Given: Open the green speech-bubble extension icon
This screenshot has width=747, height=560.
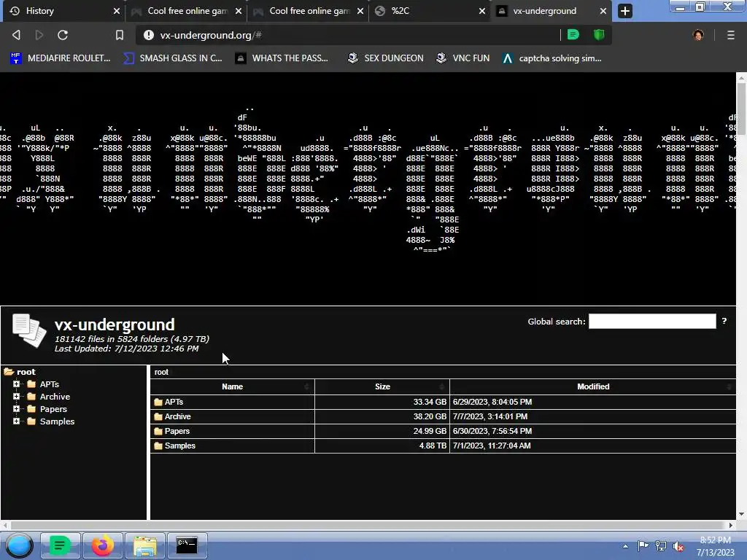Looking at the screenshot, I should pos(573,35).
